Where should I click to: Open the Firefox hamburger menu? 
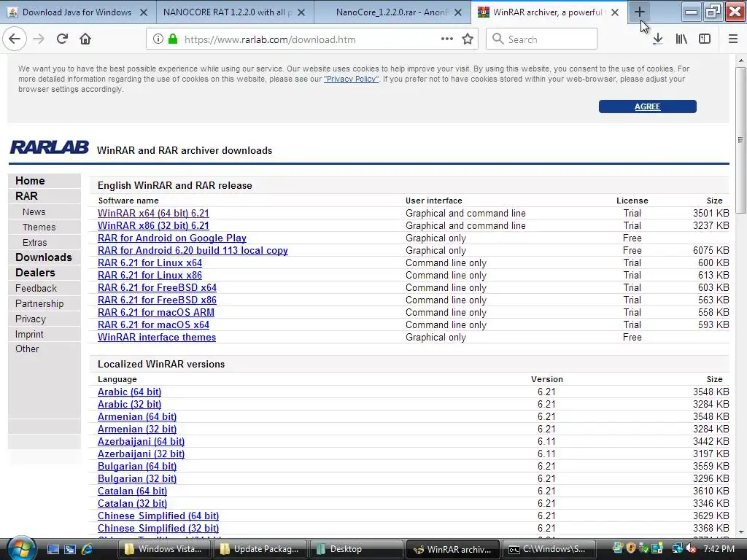[733, 39]
